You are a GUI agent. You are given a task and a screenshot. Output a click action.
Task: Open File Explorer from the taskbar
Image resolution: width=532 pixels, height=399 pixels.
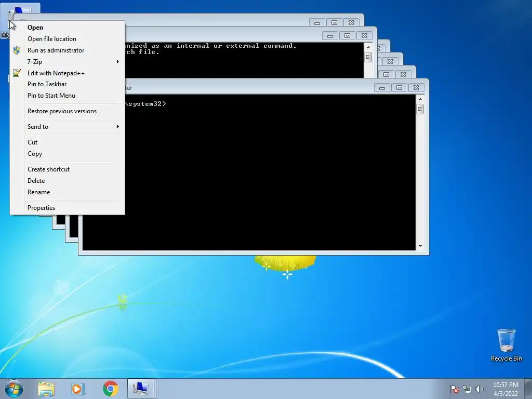(46, 389)
